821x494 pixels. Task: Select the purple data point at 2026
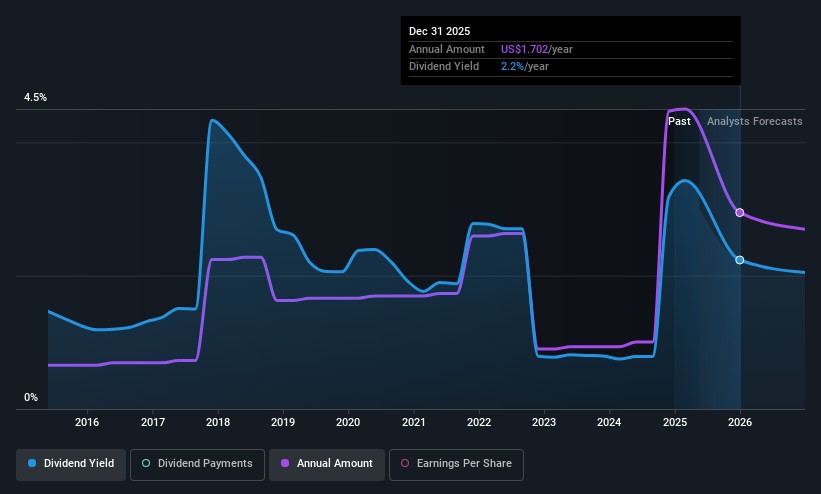click(739, 213)
